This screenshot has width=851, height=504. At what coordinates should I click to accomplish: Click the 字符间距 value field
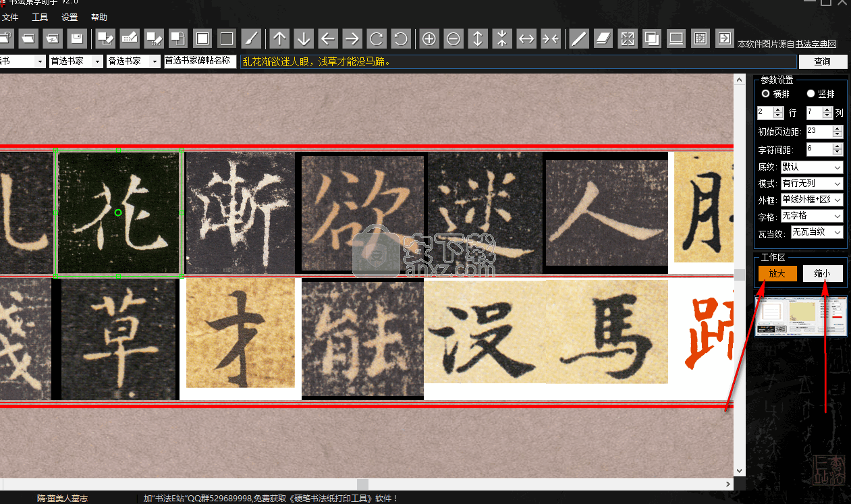tap(819, 150)
